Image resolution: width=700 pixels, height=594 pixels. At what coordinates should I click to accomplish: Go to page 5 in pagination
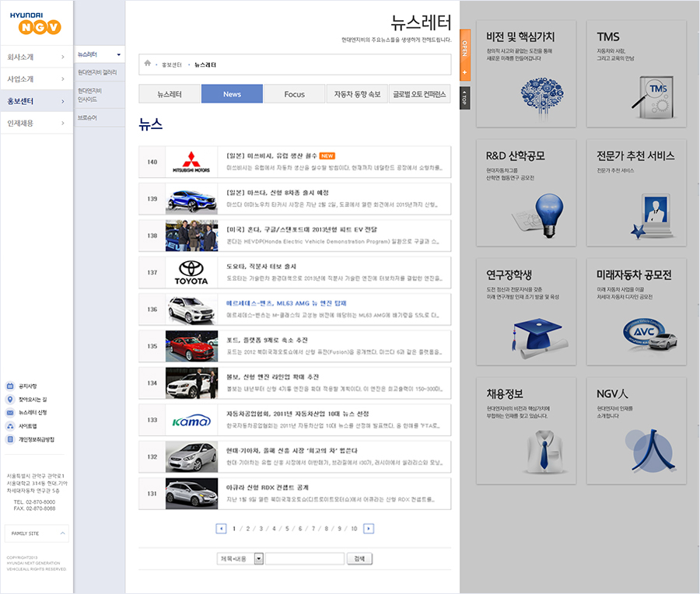coord(287,529)
